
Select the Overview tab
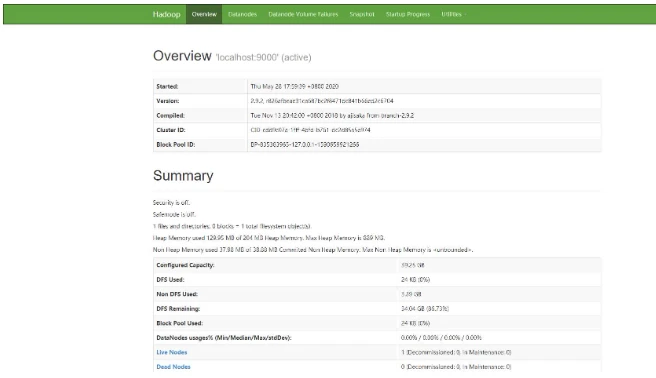coord(204,14)
